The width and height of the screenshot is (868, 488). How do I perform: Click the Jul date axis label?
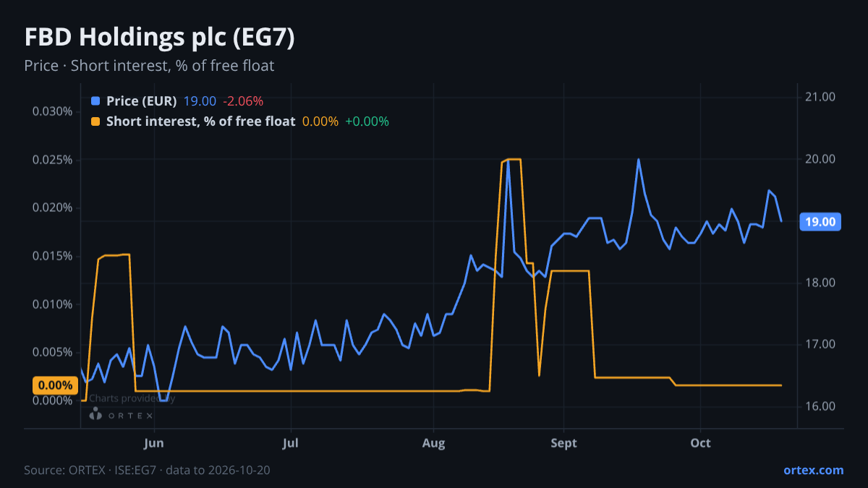click(291, 443)
